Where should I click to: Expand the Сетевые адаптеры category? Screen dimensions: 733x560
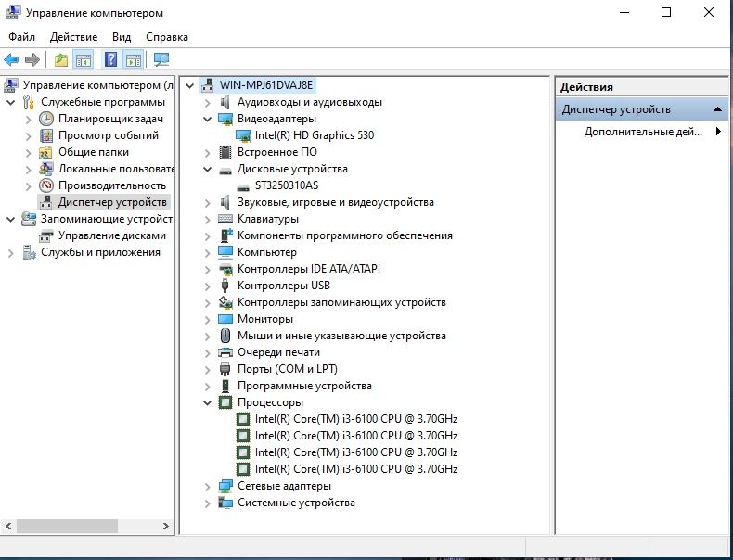pos(208,486)
